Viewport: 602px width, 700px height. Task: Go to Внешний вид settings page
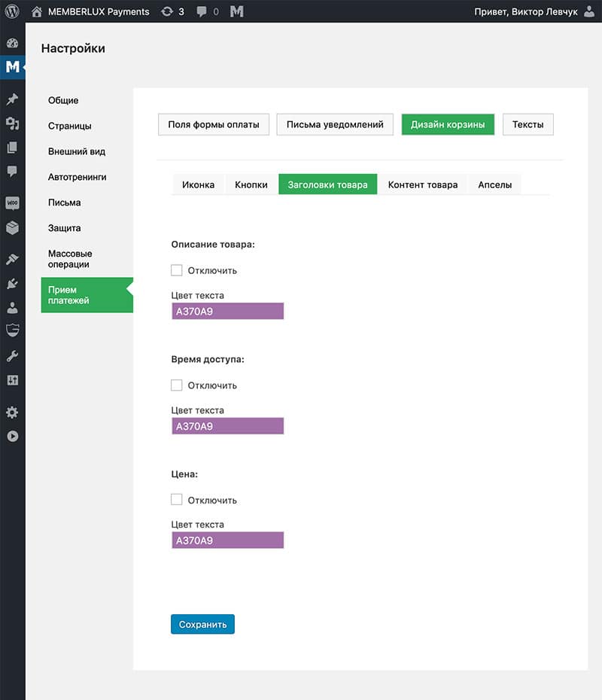pyautogui.click(x=77, y=151)
